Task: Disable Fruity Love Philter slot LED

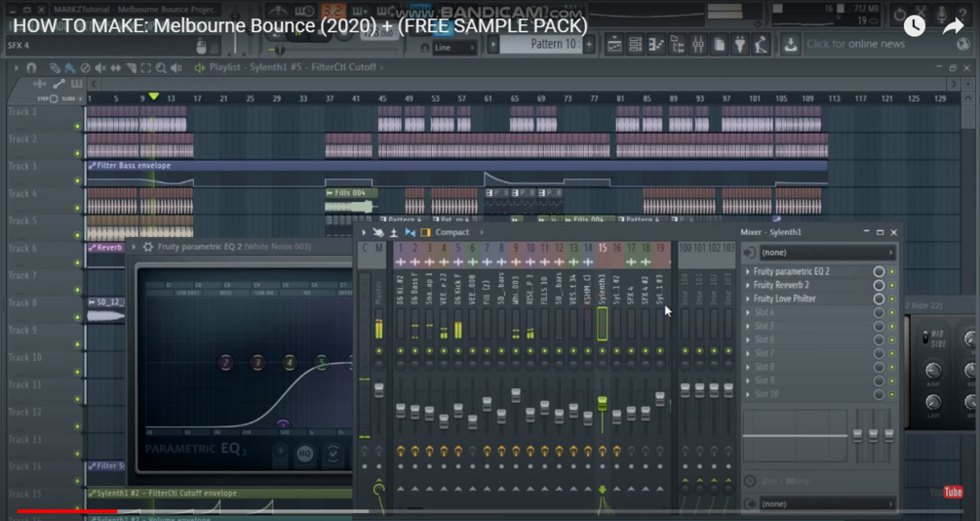Action: (892, 299)
